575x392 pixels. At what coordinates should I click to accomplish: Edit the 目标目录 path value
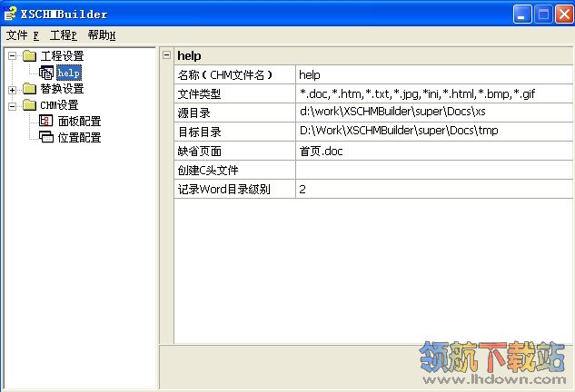click(x=434, y=132)
